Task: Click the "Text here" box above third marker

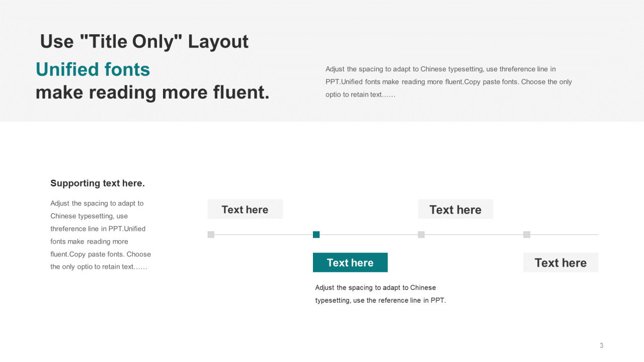Action: pyautogui.click(x=455, y=209)
